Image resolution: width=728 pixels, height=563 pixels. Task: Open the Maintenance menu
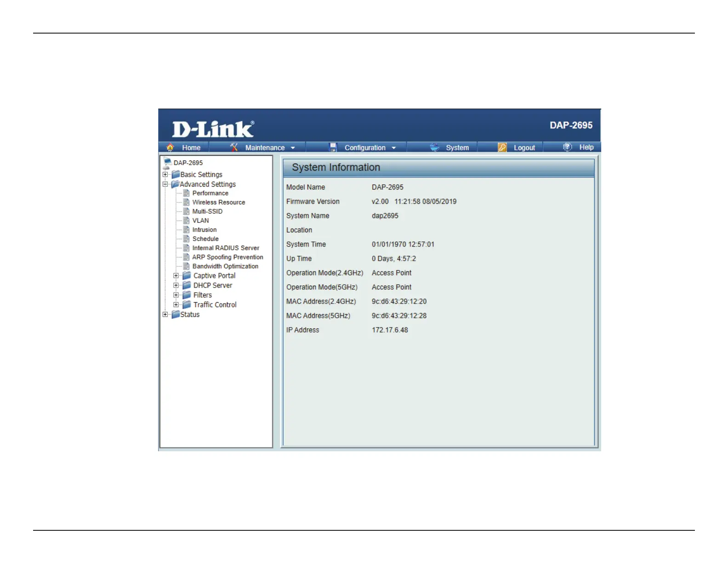click(265, 148)
